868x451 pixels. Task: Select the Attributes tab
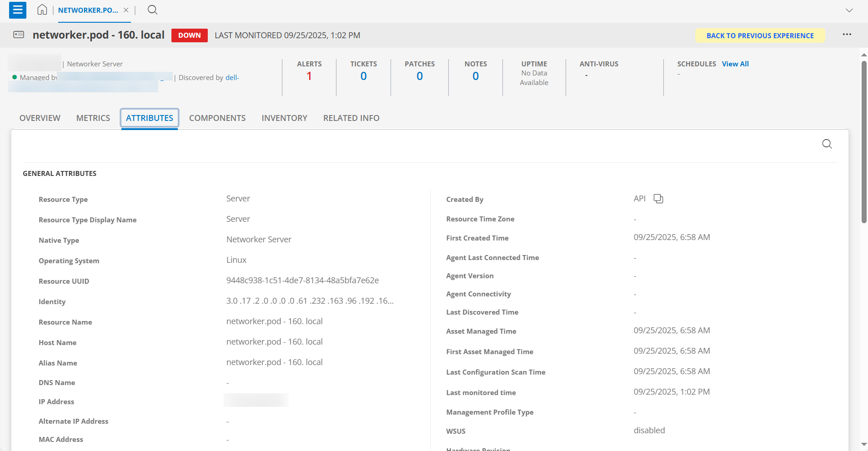pos(150,118)
